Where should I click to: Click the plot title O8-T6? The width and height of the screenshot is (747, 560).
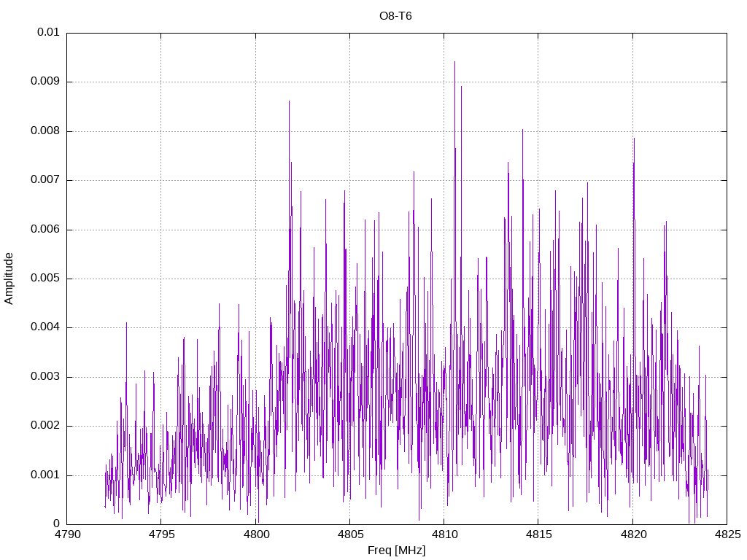tap(395, 16)
